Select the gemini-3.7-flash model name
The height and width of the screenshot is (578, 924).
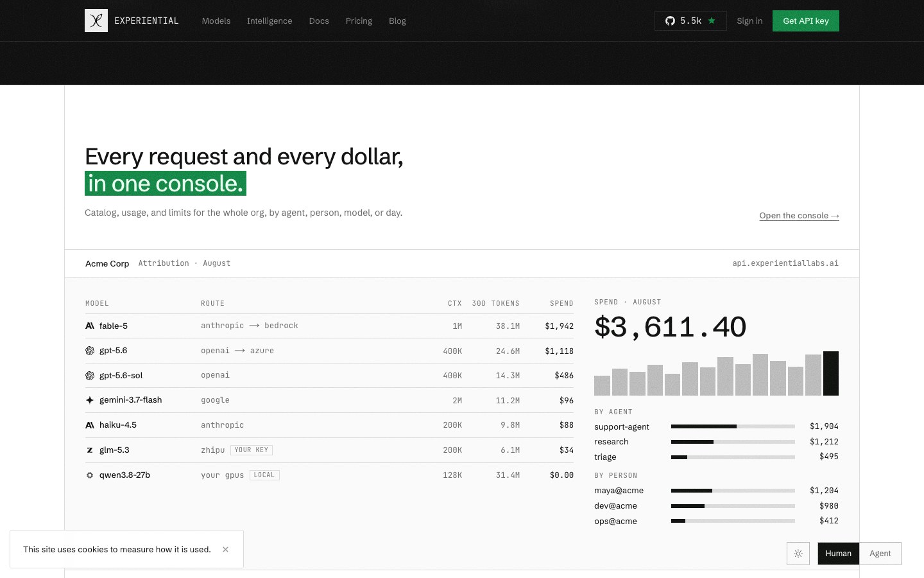coord(130,399)
